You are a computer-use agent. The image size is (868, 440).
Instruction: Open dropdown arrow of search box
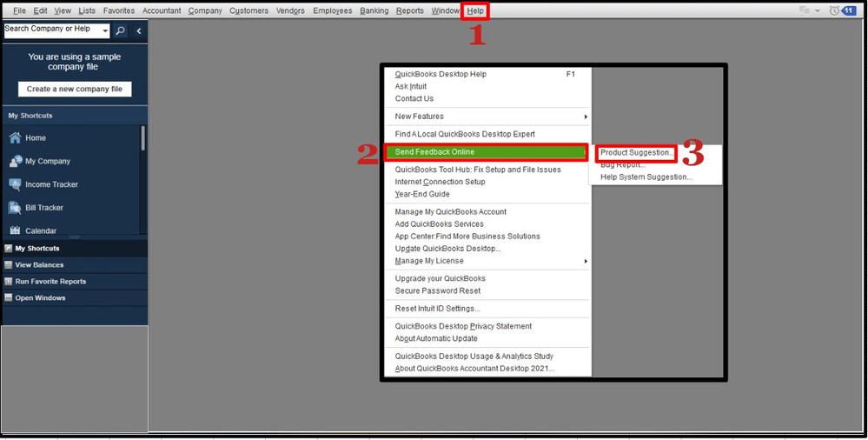[105, 31]
